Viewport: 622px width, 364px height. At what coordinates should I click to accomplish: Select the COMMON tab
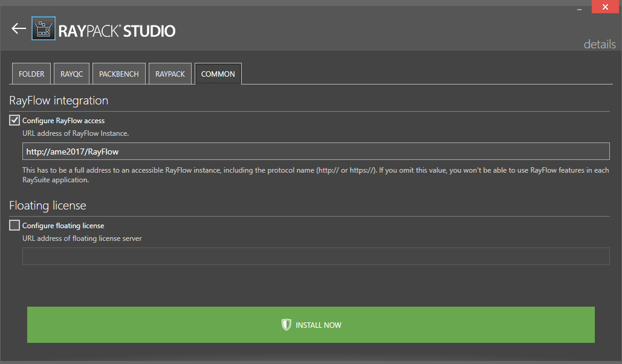[x=218, y=74]
